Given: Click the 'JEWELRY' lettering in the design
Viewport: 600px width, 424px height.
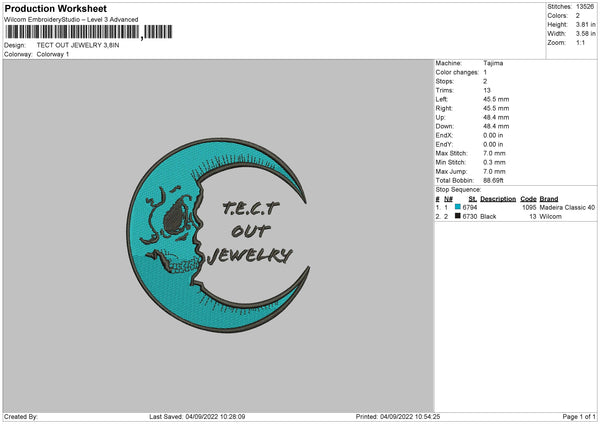Looking at the screenshot, I should tap(250, 255).
